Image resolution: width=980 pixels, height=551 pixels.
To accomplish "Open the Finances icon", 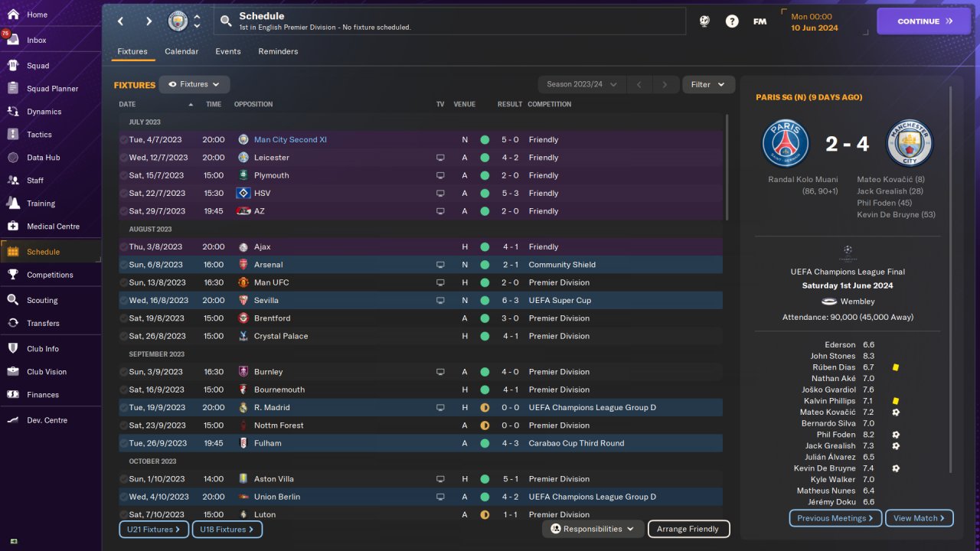I will 13,395.
